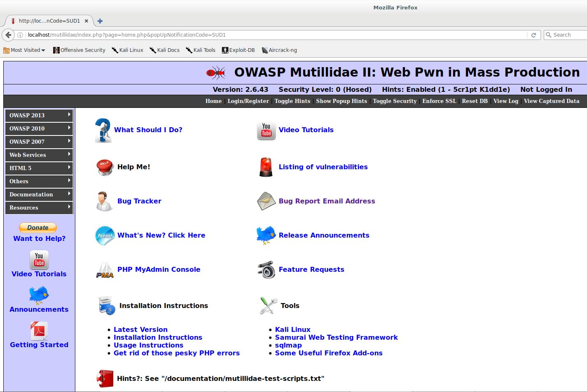
Task: Click the URL address bar field
Action: click(x=276, y=35)
